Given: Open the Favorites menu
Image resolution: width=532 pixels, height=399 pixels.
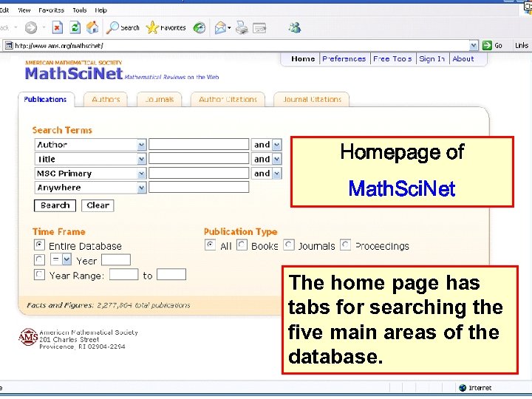Looking at the screenshot, I should (x=51, y=10).
